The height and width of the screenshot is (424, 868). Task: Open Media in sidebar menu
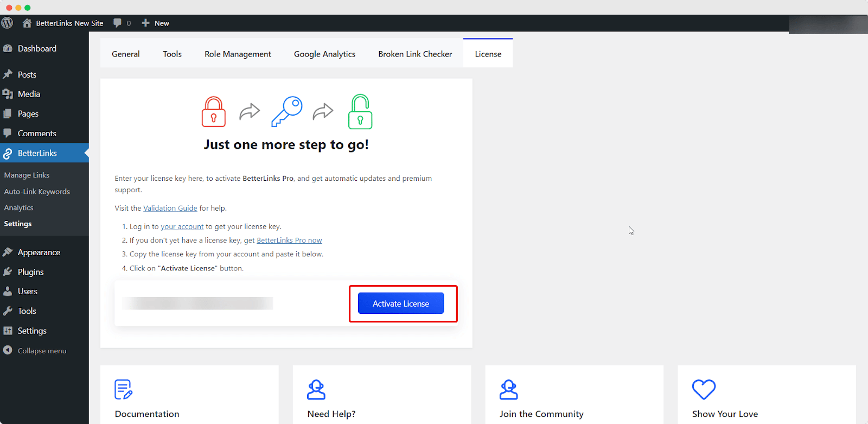click(29, 94)
